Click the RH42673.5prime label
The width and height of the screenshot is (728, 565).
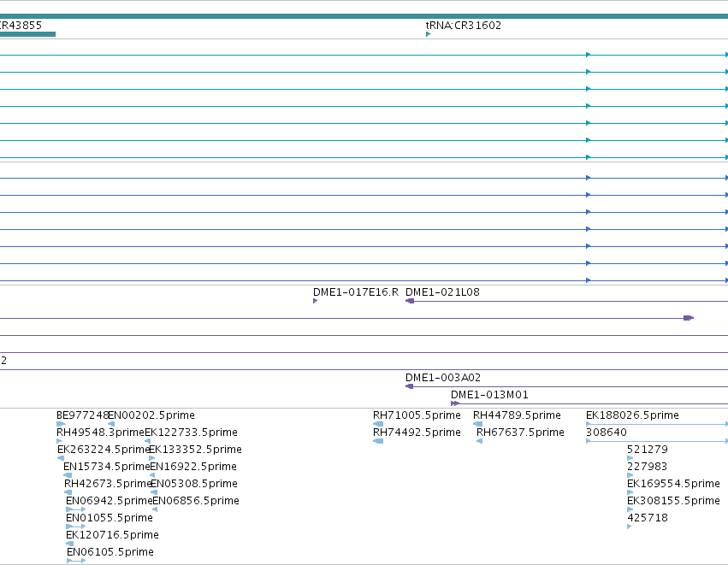point(108,484)
